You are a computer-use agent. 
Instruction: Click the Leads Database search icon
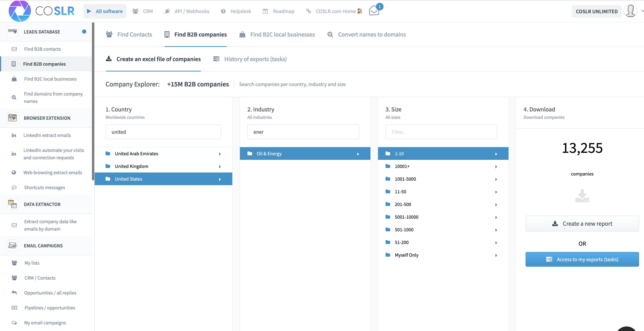tap(12, 32)
